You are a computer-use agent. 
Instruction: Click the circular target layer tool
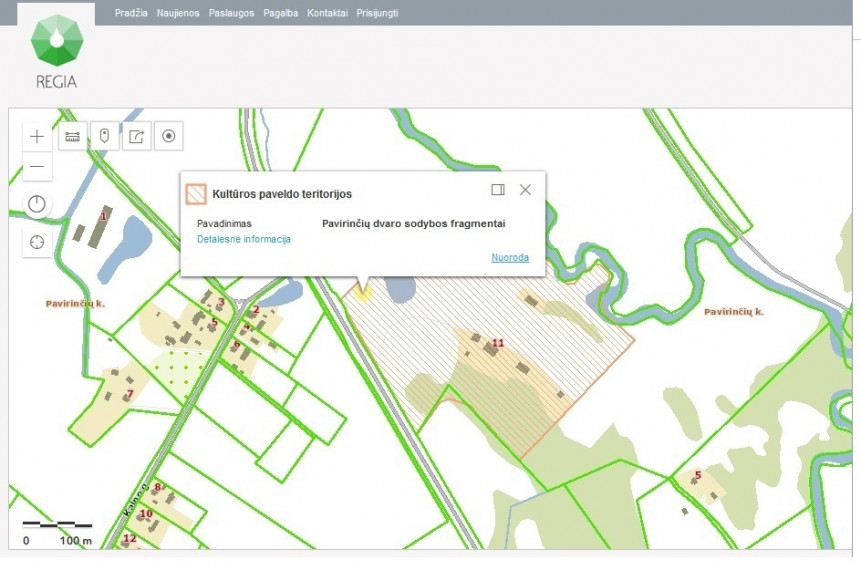click(x=169, y=136)
